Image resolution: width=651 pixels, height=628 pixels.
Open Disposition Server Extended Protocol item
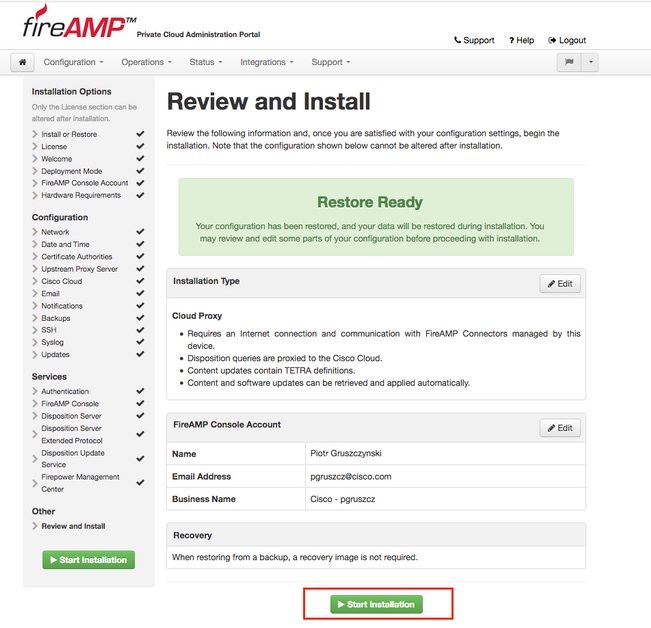pos(72,435)
